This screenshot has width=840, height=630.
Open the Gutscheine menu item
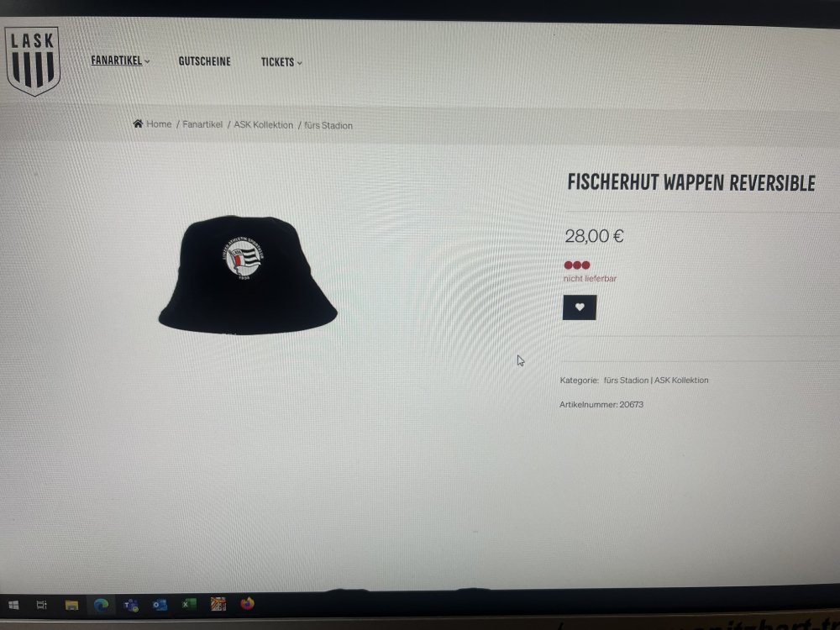[x=205, y=61]
